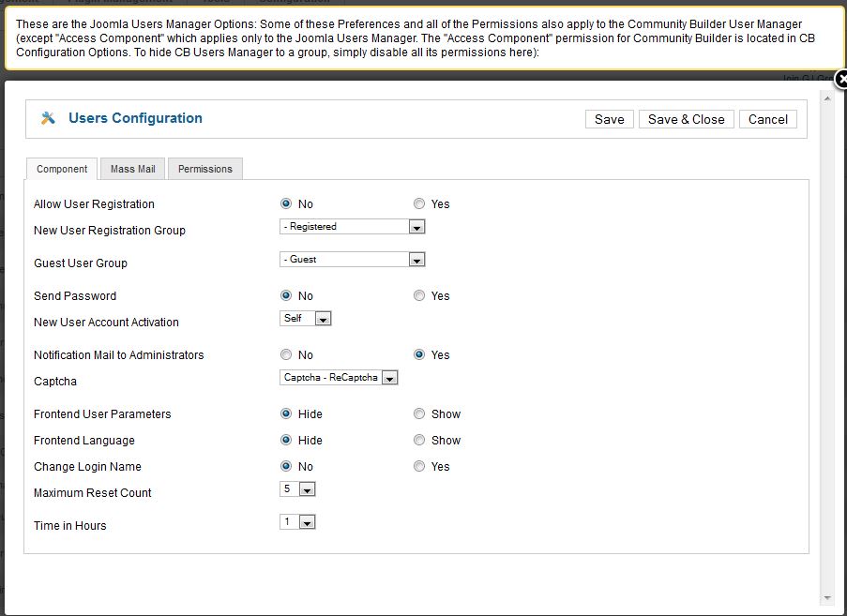847x616 pixels.
Task: Click the scrollbar down arrow
Action: [x=827, y=598]
